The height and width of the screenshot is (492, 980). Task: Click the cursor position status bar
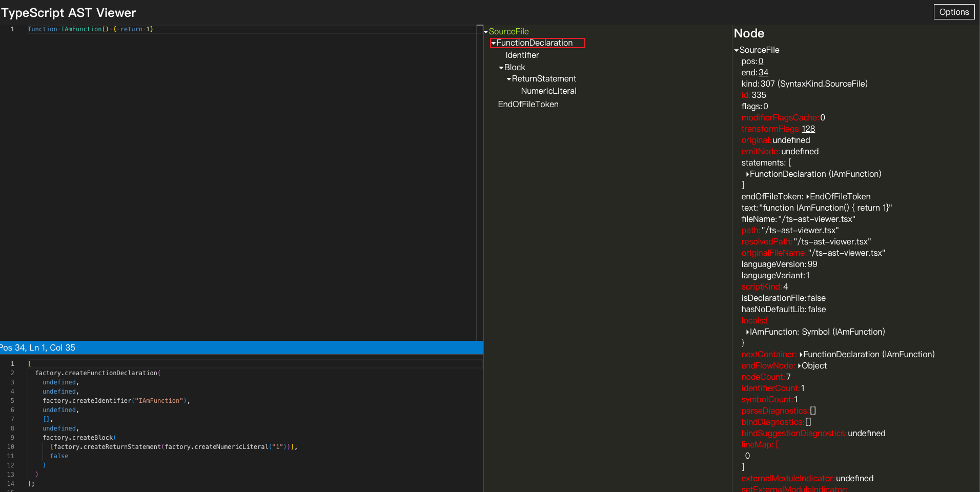(38, 347)
